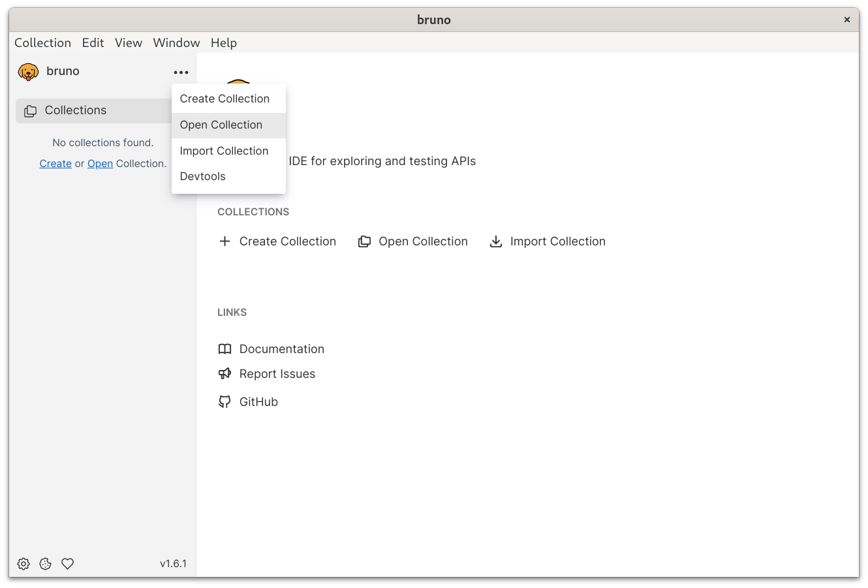Click the version label v1.6.1

[174, 564]
